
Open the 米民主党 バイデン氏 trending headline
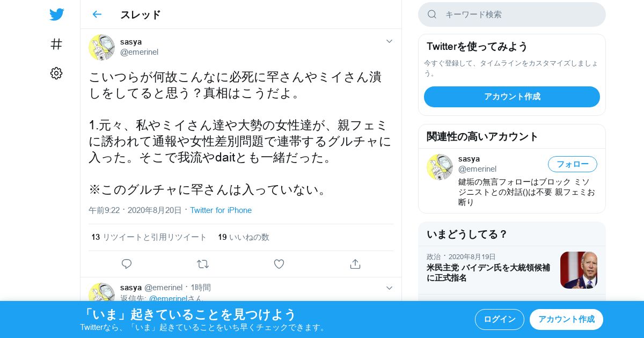[488, 273]
